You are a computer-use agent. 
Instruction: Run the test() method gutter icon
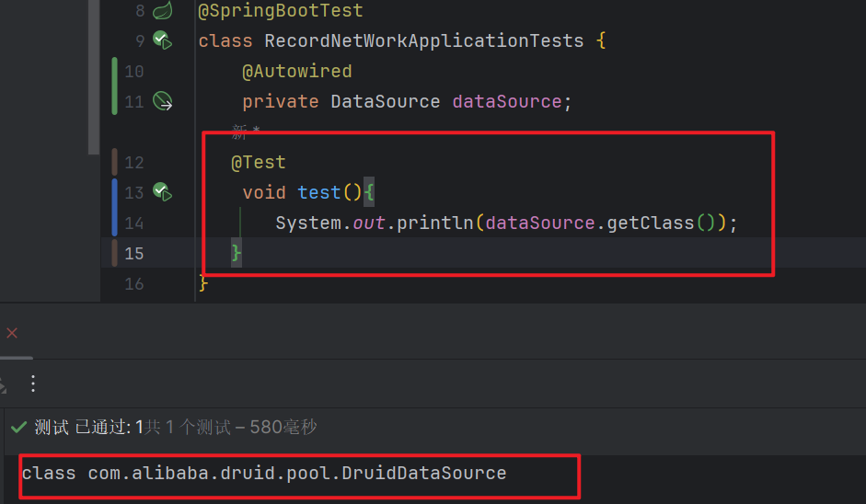[x=163, y=192]
